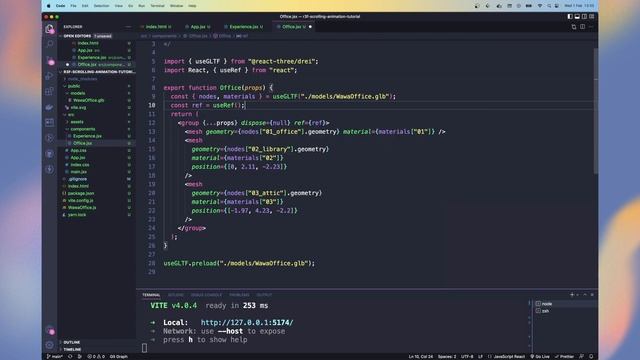Switch to the TERMINAL panel tab

click(151, 295)
